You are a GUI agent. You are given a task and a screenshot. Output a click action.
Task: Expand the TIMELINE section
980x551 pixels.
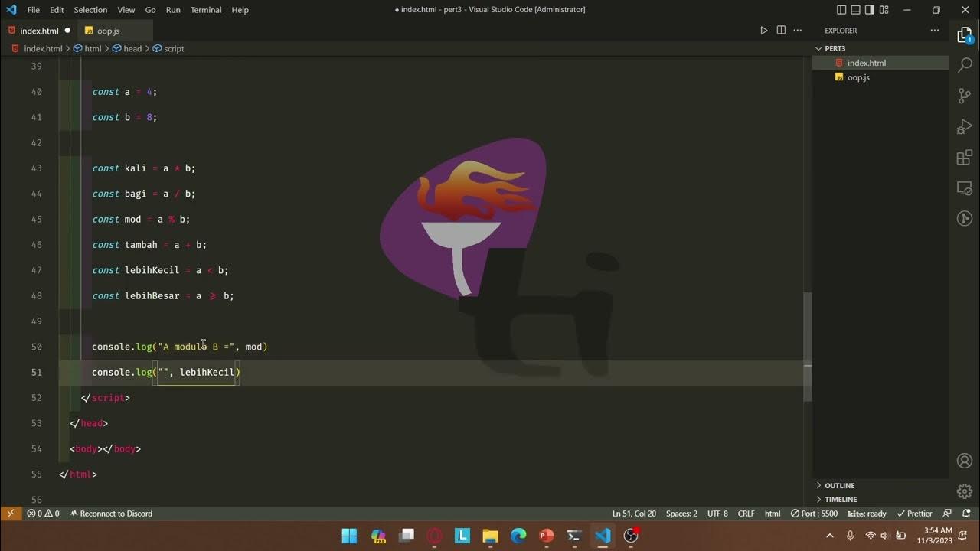pos(880,499)
